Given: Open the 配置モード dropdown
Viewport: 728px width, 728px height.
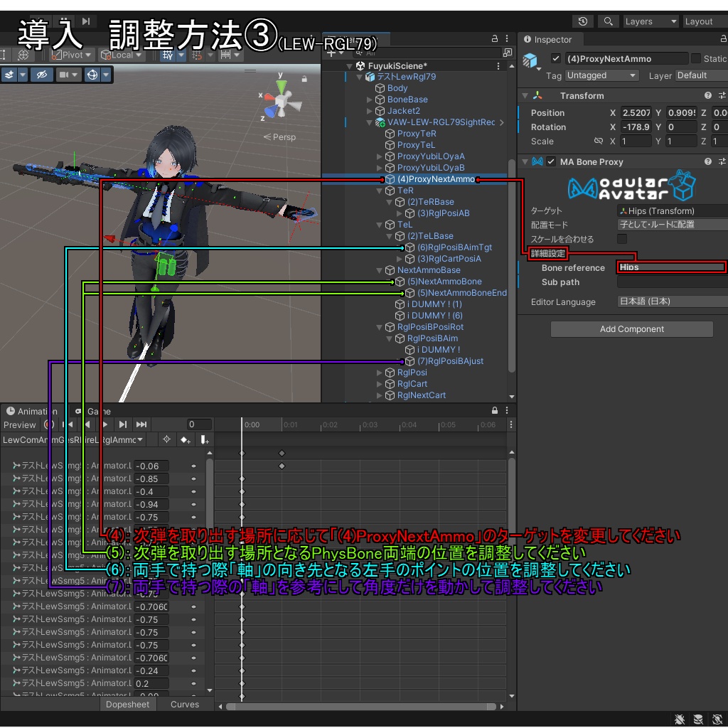Looking at the screenshot, I should click(673, 224).
